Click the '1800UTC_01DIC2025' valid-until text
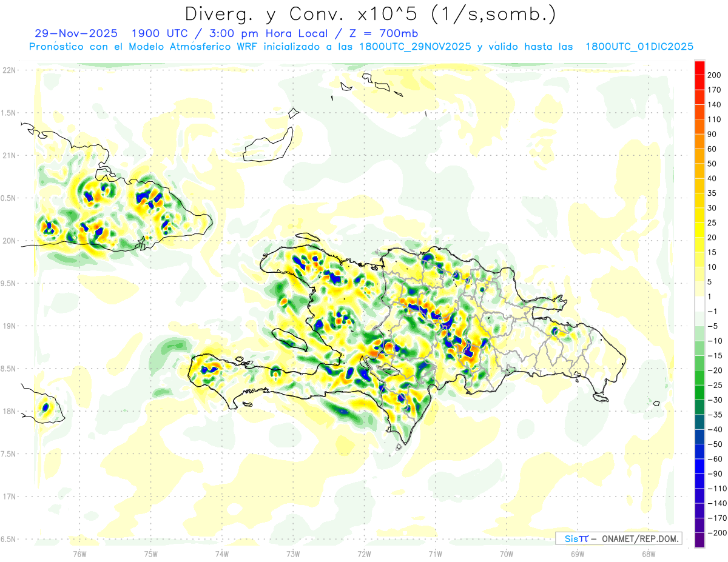Viewport: 728px width, 562px height. (x=640, y=47)
